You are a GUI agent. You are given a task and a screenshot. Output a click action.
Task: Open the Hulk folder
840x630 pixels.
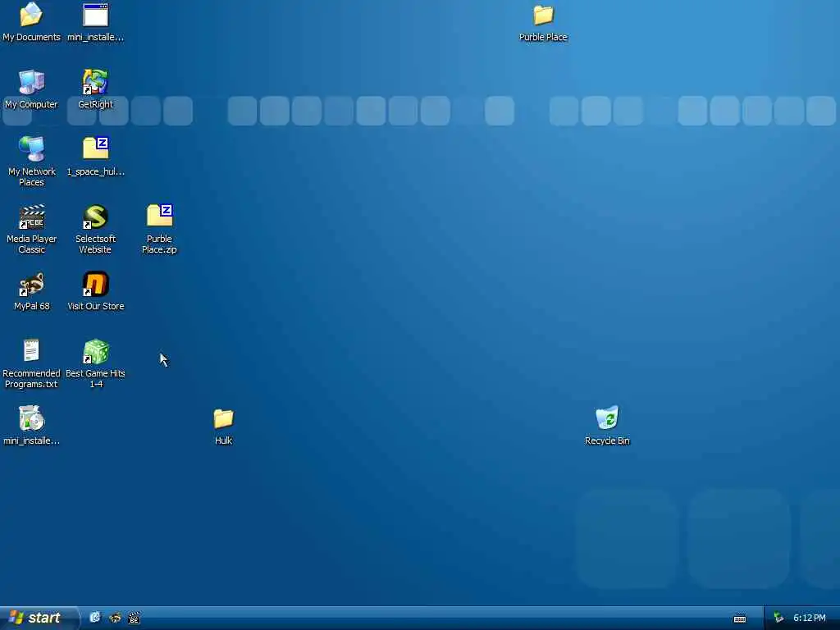click(223, 418)
